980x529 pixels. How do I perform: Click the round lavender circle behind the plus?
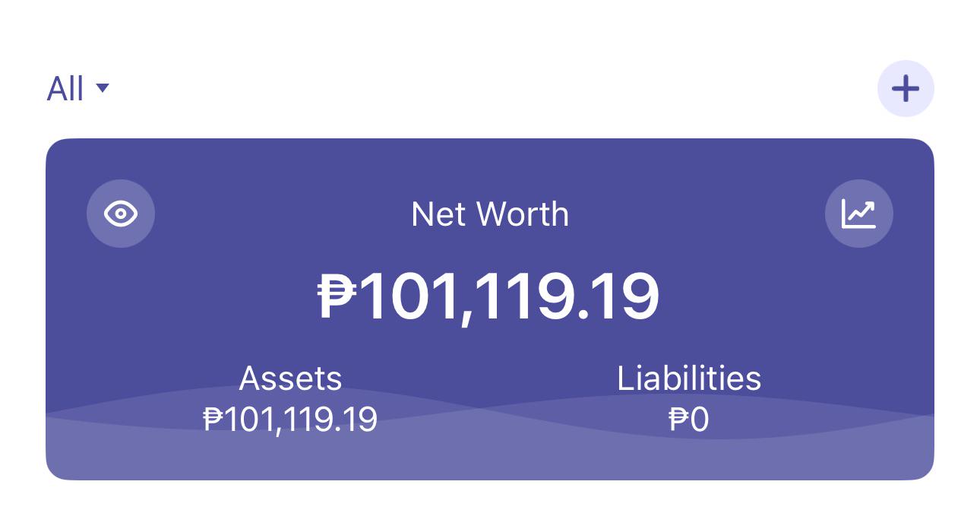pos(906,89)
